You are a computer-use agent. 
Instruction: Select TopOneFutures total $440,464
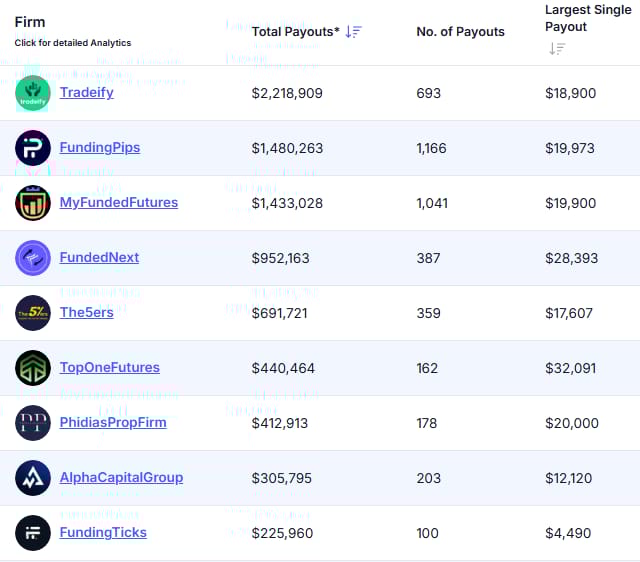[283, 368]
